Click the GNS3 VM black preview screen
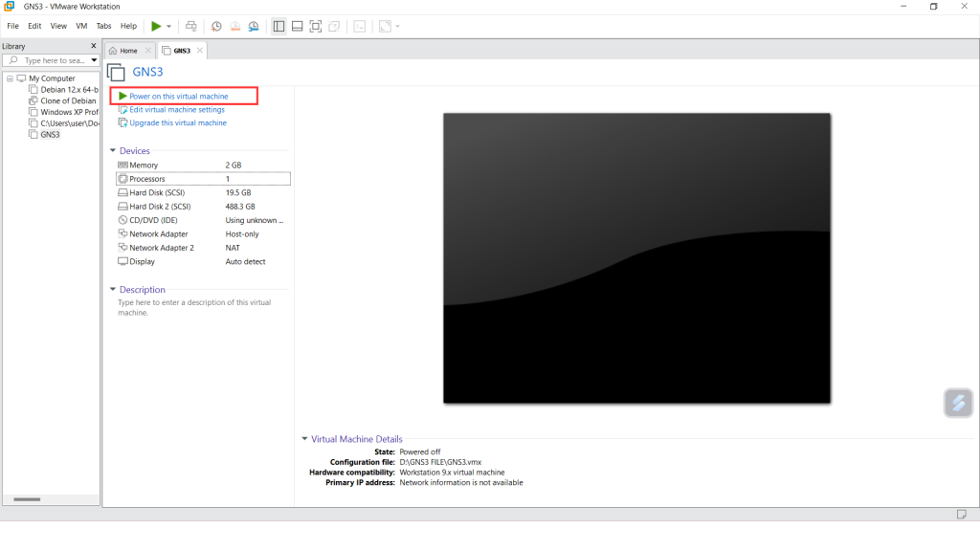Image resolution: width=980 pixels, height=551 pixels. pyautogui.click(x=636, y=257)
